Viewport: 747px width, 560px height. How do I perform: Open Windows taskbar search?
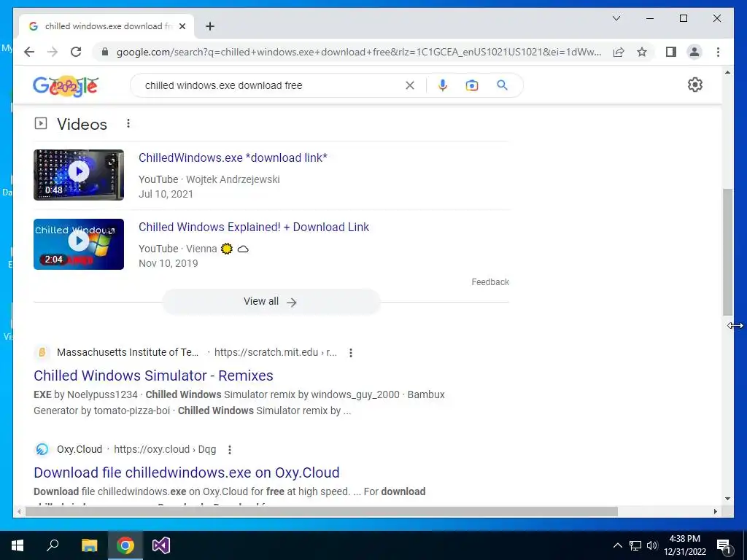pos(53,545)
